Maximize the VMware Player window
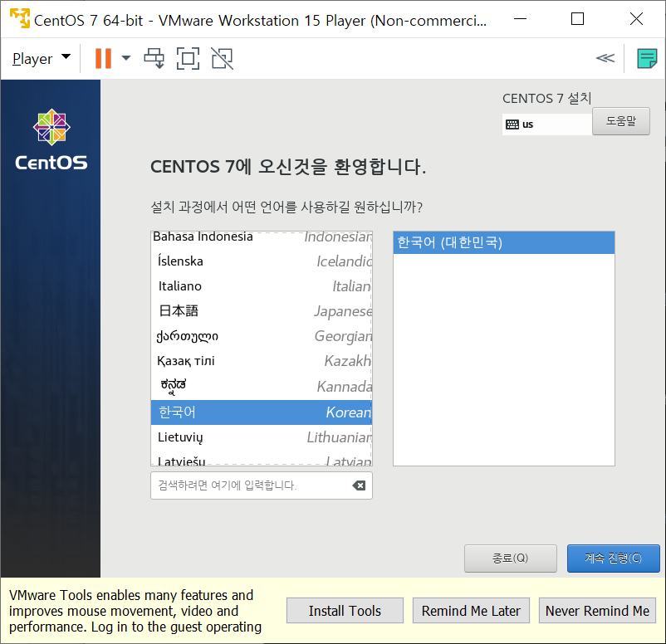This screenshot has height=644, width=666. point(577,19)
